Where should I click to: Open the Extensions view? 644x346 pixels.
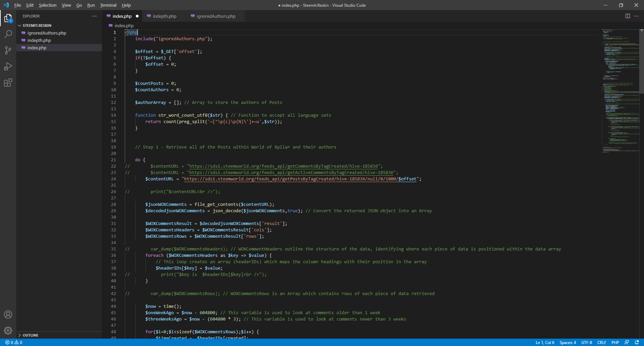click(8, 82)
